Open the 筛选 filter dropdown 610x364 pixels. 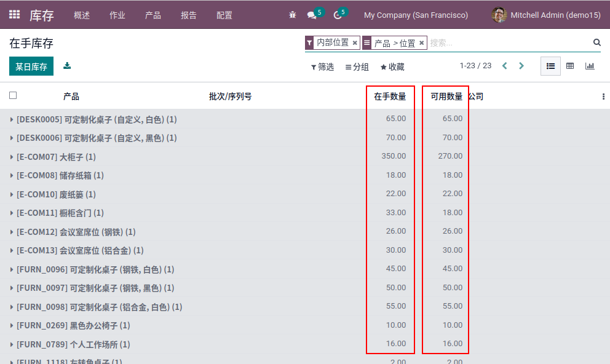tap(322, 66)
